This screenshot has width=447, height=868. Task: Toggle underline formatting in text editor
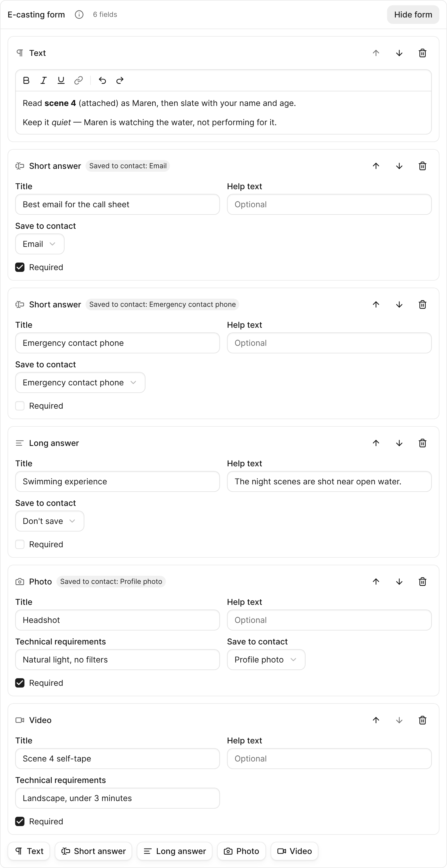61,81
